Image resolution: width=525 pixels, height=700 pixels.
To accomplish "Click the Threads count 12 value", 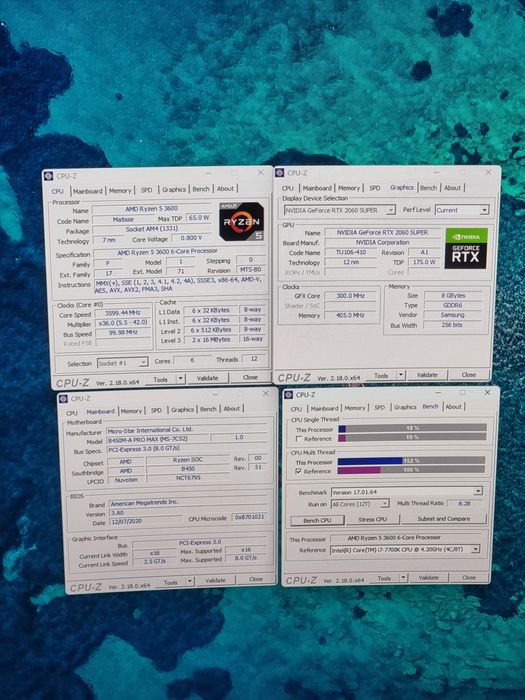I will coord(254,358).
